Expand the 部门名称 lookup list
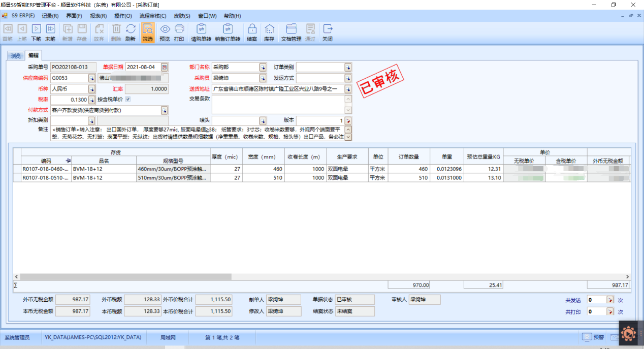644x349 pixels. pos(263,67)
